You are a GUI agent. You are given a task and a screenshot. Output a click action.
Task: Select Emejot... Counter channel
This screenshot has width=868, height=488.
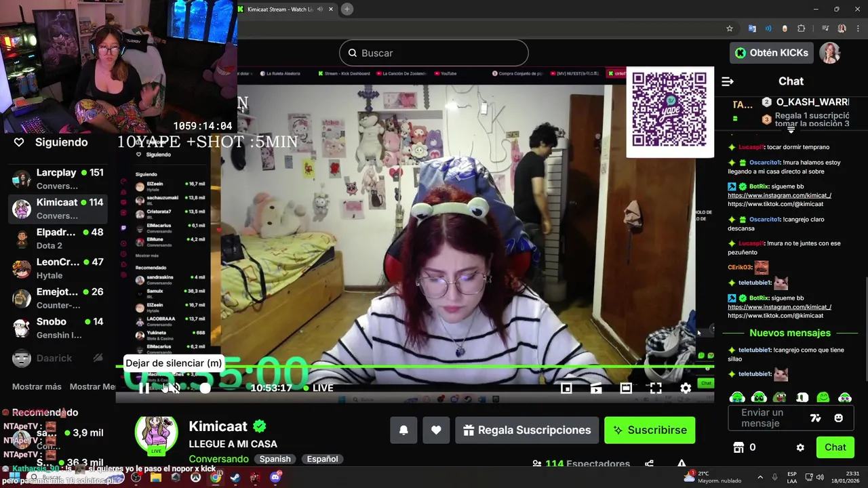click(x=58, y=298)
